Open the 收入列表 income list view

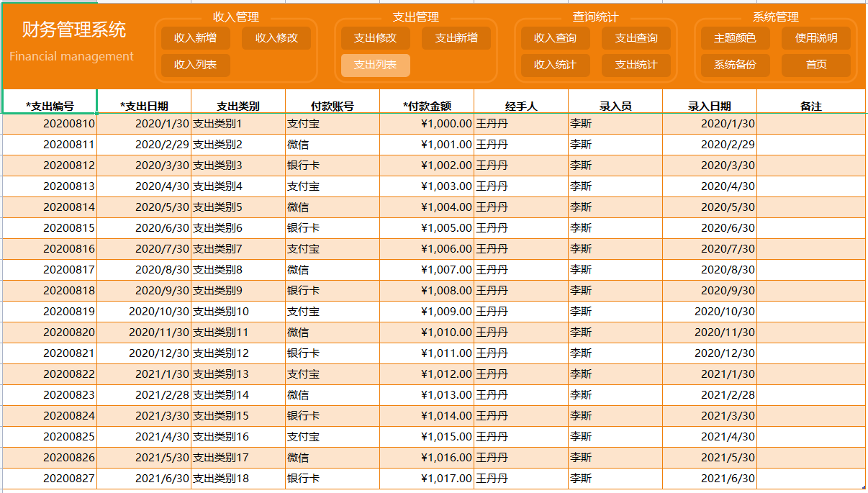point(193,65)
